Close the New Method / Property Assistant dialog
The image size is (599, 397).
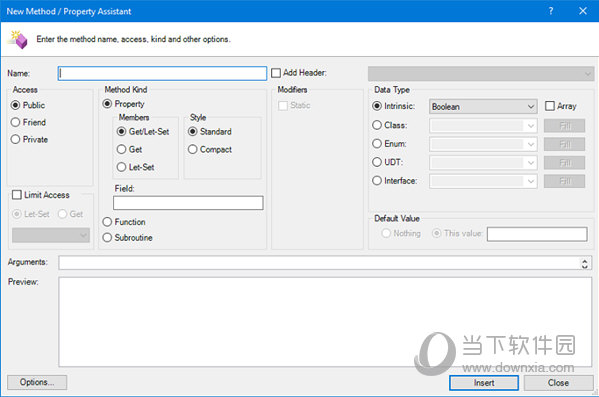click(x=583, y=11)
